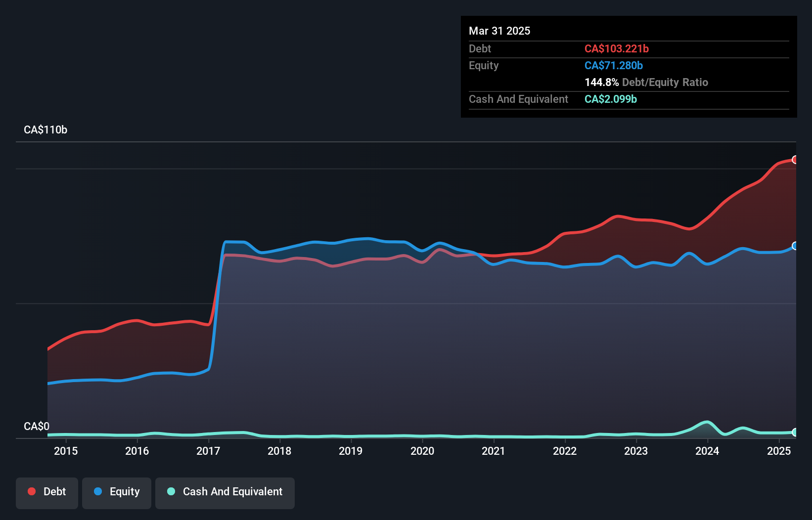Click the 144.8% Debt/Equity Ratio text
The height and width of the screenshot is (520, 812).
pos(646,82)
